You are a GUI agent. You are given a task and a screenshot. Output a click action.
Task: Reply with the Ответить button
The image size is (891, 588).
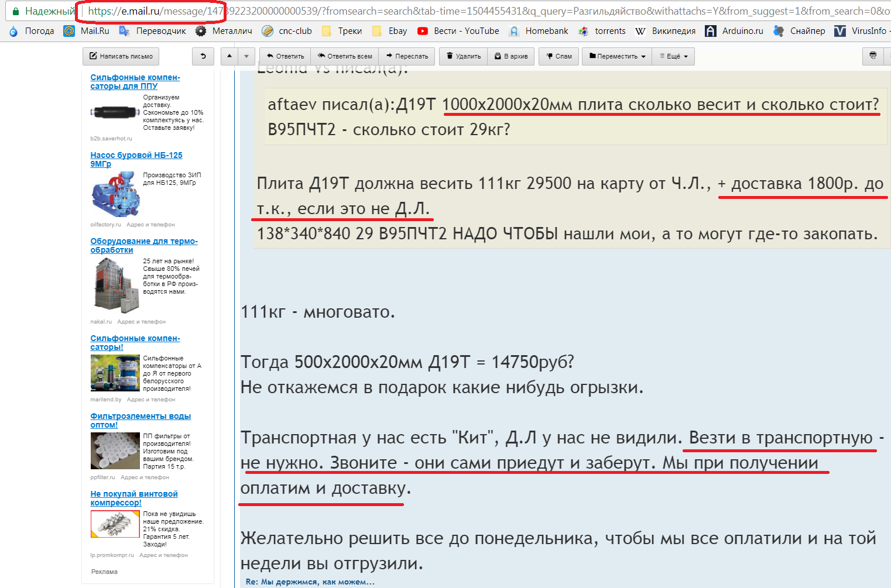pyautogui.click(x=285, y=56)
